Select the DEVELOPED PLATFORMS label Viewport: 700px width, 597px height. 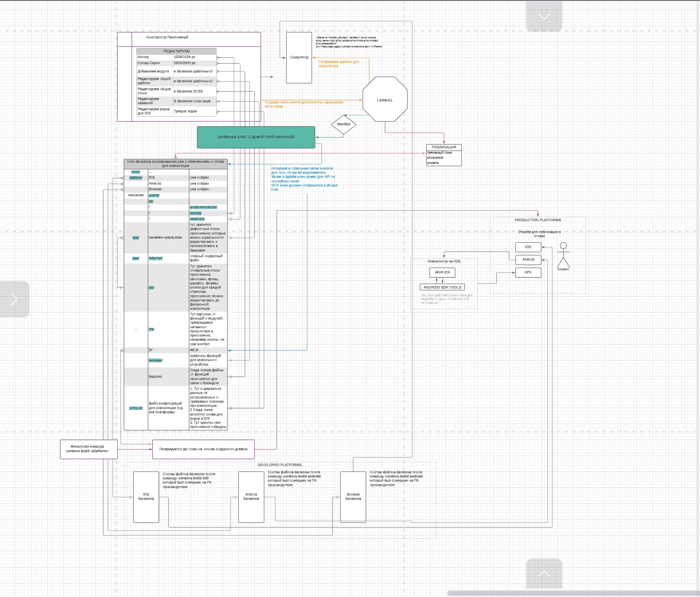point(280,465)
